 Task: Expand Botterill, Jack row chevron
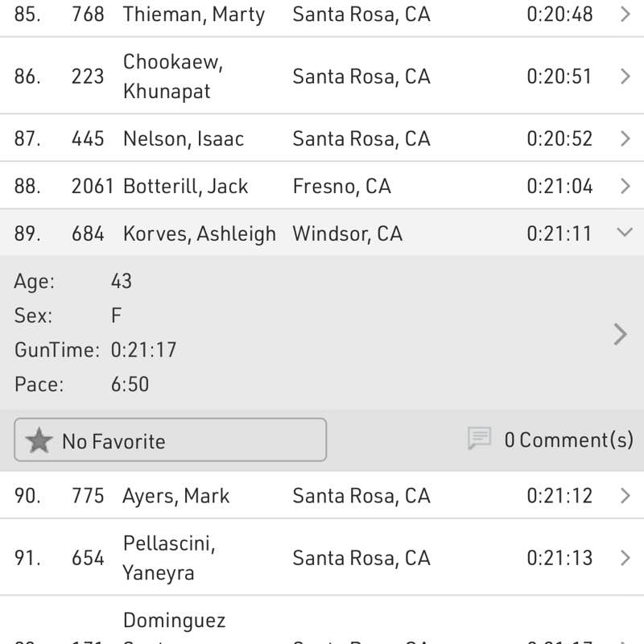625,186
